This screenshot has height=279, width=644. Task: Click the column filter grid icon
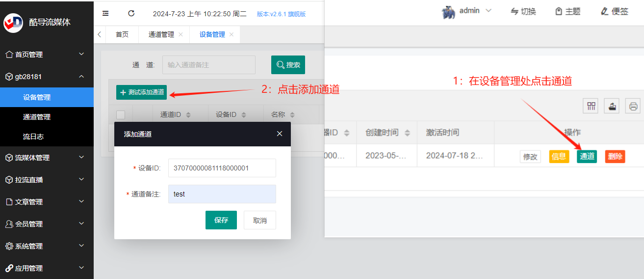pyautogui.click(x=592, y=106)
